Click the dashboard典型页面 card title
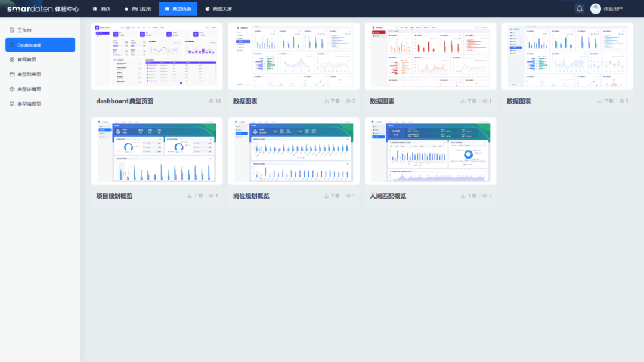644x362 pixels. point(125,101)
